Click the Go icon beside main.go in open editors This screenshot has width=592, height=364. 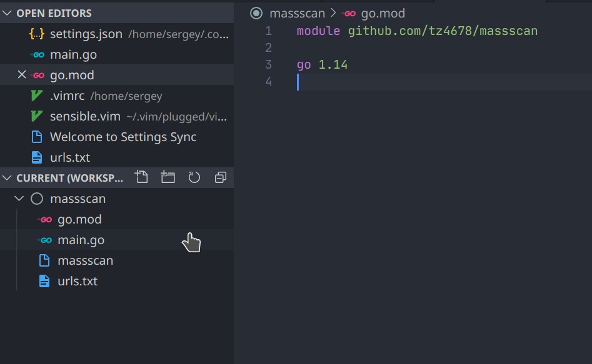point(38,55)
